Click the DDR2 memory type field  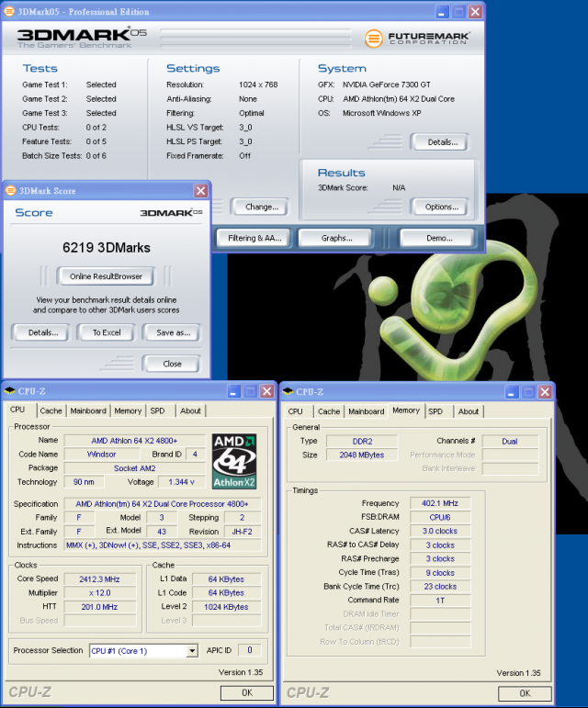(x=362, y=441)
